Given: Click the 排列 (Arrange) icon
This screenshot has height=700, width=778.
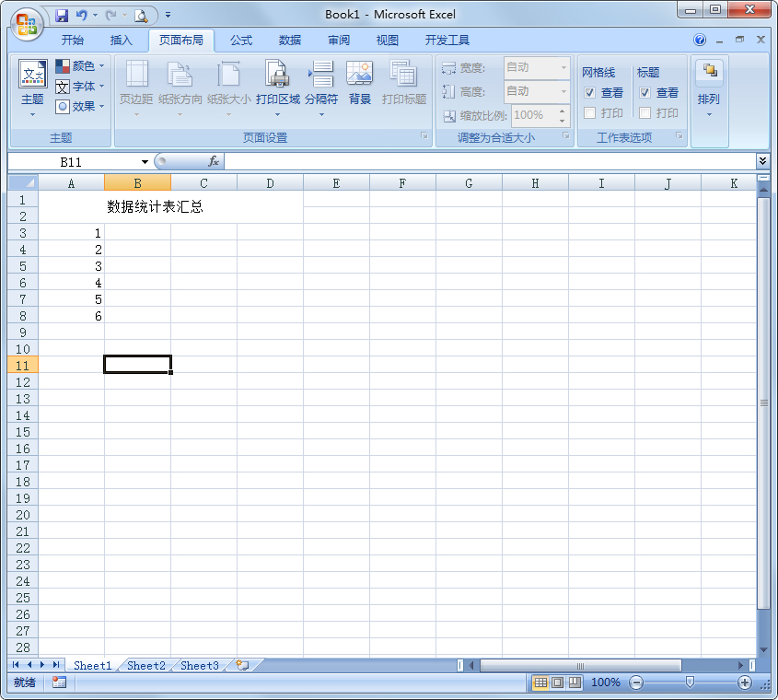Looking at the screenshot, I should click(x=709, y=83).
